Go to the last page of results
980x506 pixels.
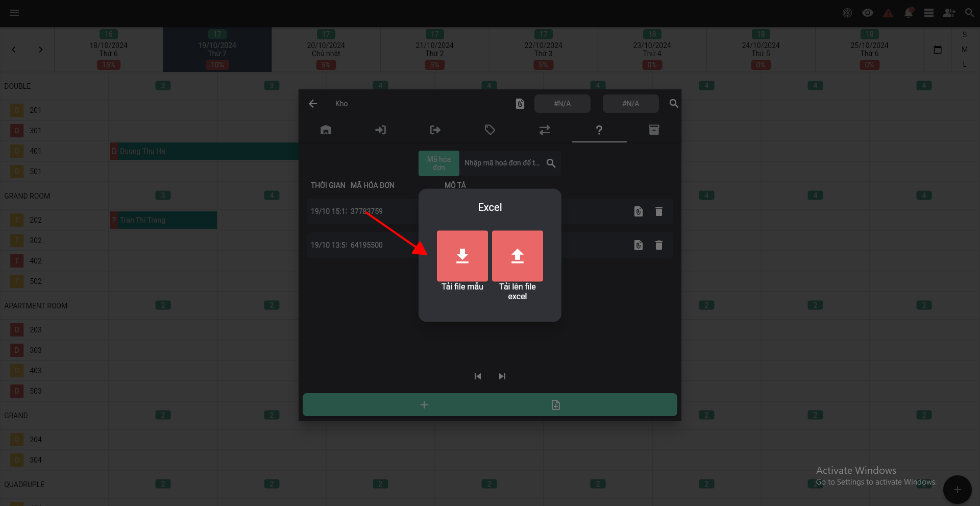[x=502, y=376]
